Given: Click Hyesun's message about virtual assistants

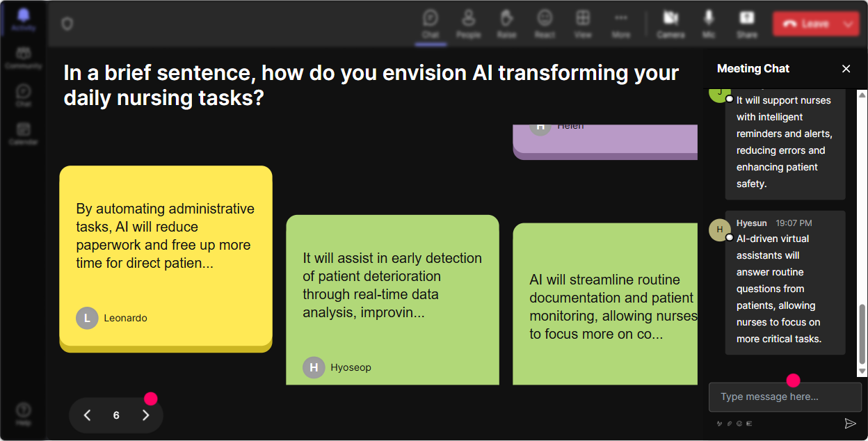Looking at the screenshot, I should pyautogui.click(x=785, y=282).
